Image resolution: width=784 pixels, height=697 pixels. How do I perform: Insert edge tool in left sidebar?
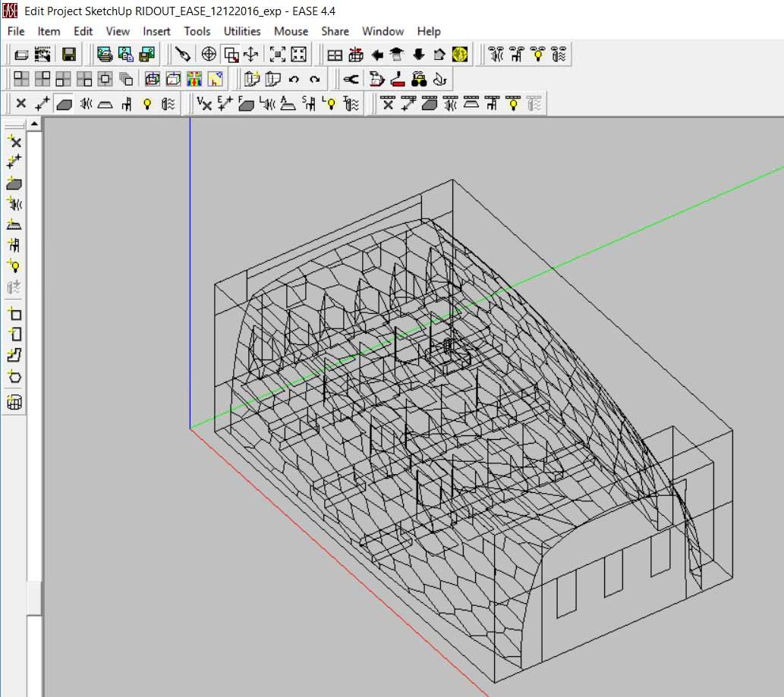point(14,162)
